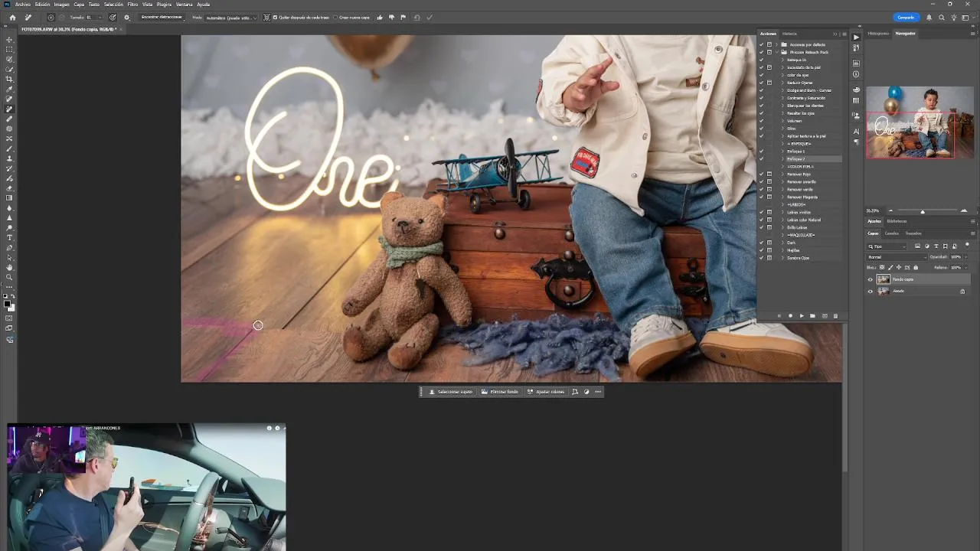
Task: Open brush settings gear in the options bar
Action: (126, 17)
